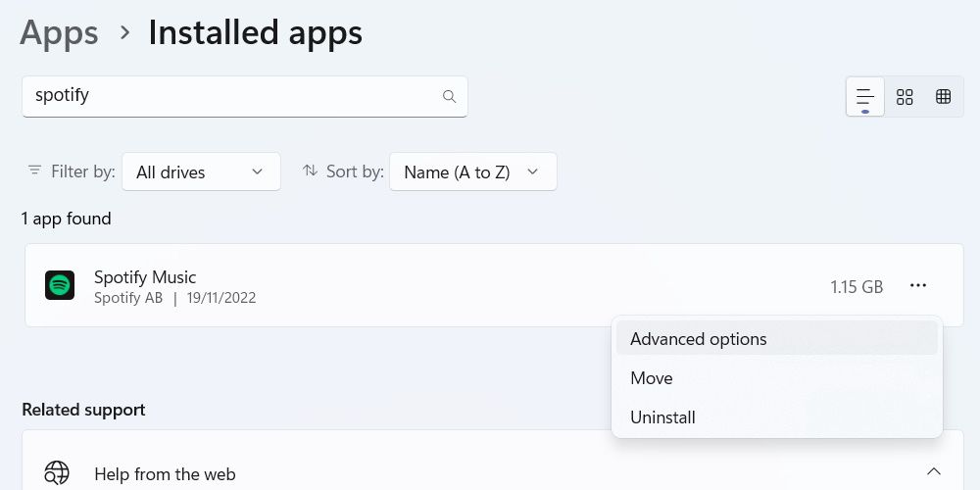This screenshot has height=490, width=980.
Task: Click the sort arrows icon
Action: click(x=311, y=171)
